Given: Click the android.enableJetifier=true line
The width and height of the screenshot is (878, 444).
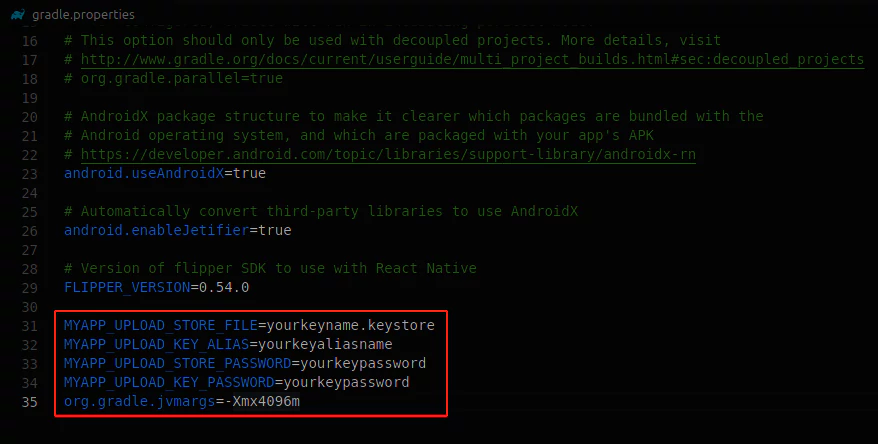Looking at the screenshot, I should pyautogui.click(x=178, y=230).
